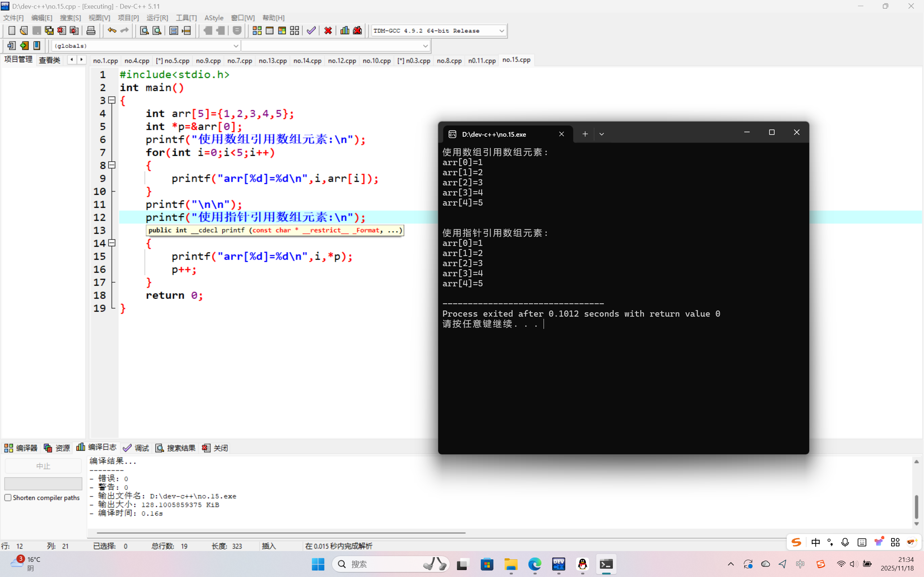The width and height of the screenshot is (924, 577).
Task: Click the Save all toolbar icon
Action: [x=49, y=31]
